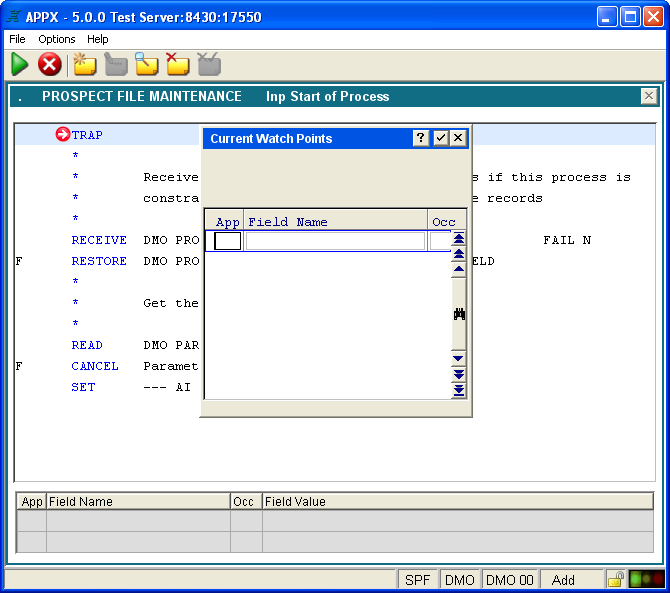The width and height of the screenshot is (670, 593).
Task: Click the checkmark OK button in Watch Points
Action: click(440, 139)
